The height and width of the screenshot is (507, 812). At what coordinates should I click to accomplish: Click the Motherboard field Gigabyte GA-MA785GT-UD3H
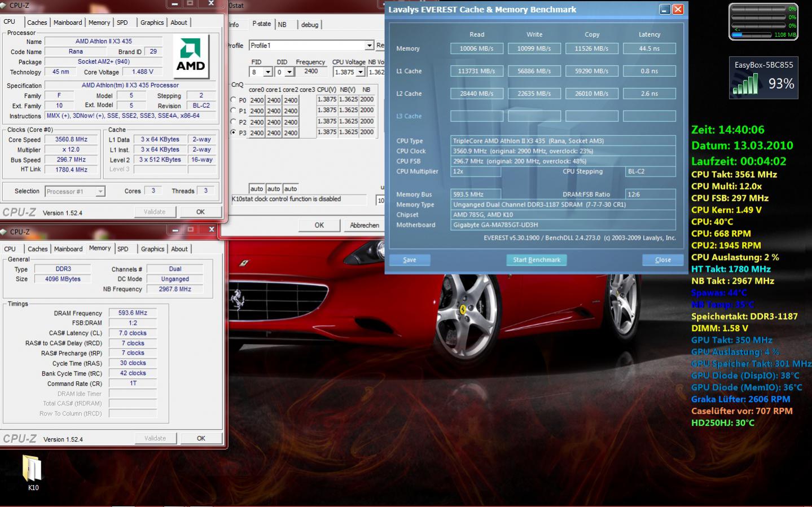563,224
